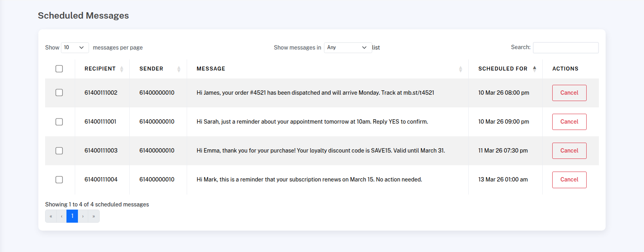Cancel the message to James
This screenshot has width=644, height=252.
tap(569, 93)
